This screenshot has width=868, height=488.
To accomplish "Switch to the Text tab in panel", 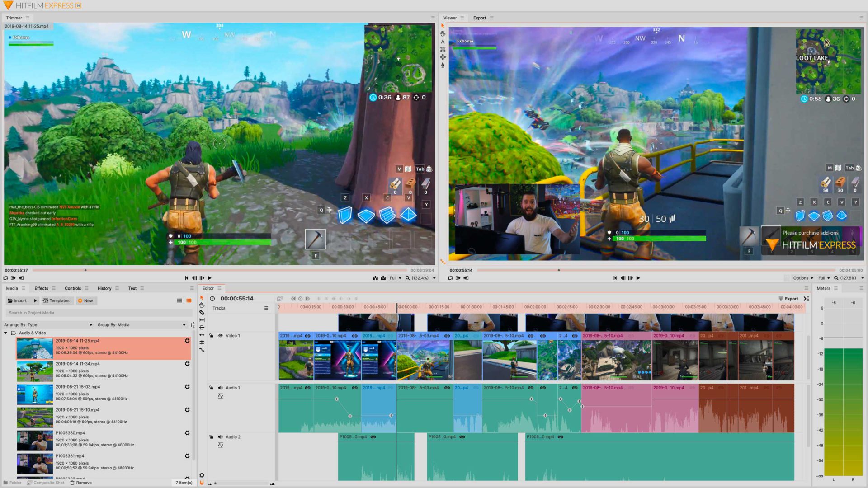I will [x=132, y=288].
